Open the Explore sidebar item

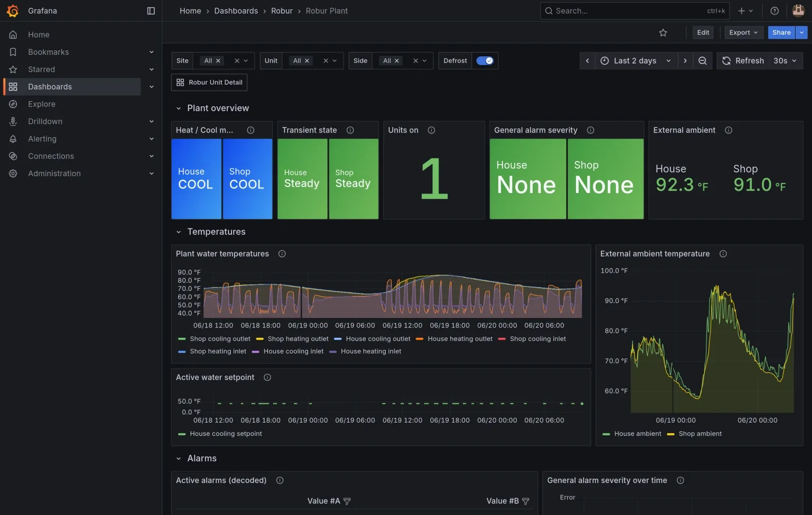42,104
